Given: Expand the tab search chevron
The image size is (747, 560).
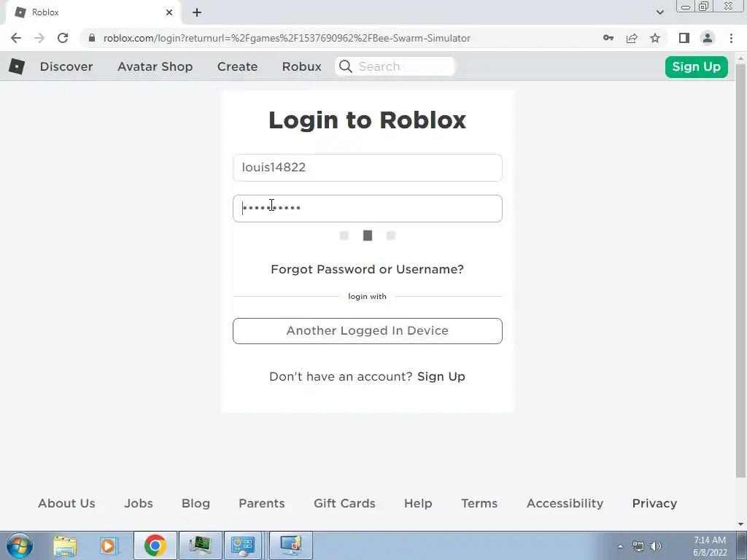Looking at the screenshot, I should tap(659, 12).
